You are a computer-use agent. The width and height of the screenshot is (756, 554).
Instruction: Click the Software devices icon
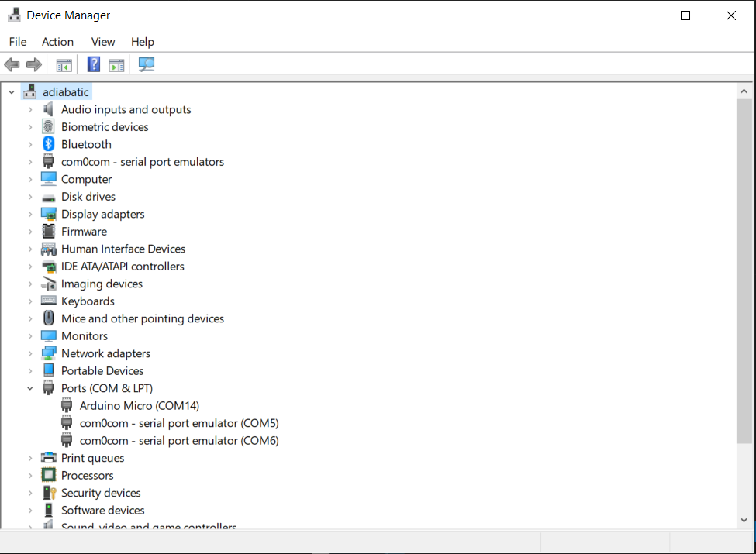[x=48, y=510]
